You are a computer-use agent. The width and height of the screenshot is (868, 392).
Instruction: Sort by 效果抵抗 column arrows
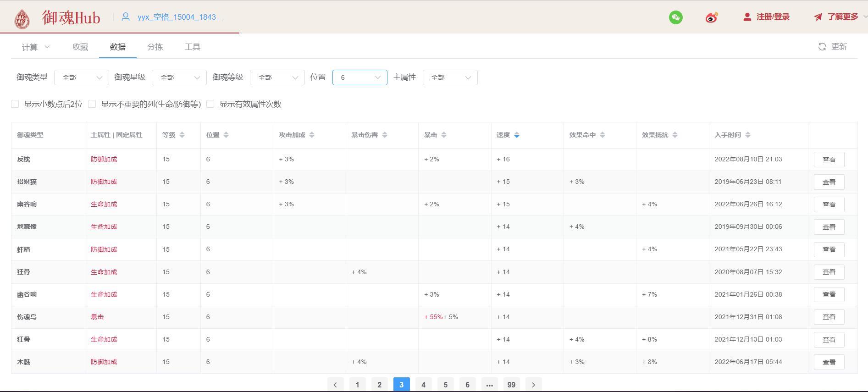[x=675, y=135]
